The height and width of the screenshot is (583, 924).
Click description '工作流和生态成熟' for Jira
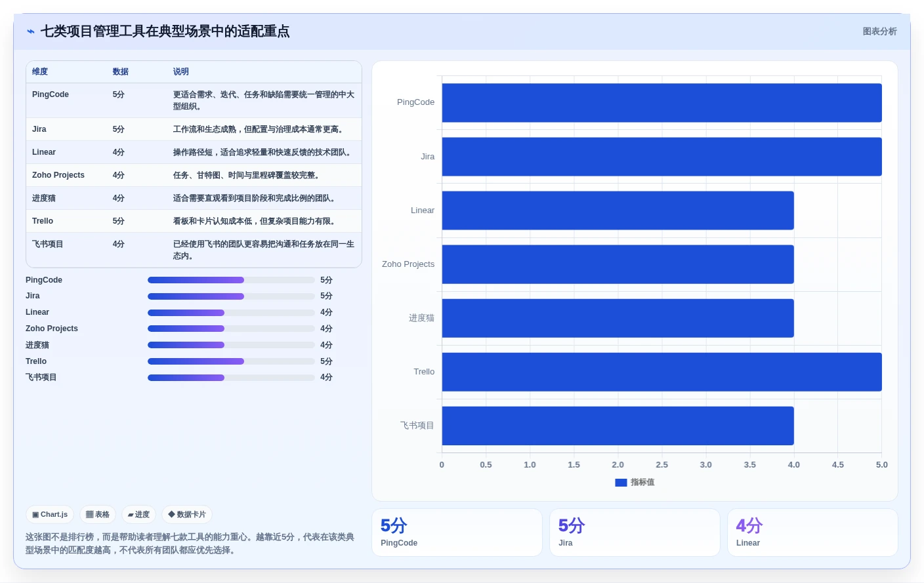tap(260, 129)
